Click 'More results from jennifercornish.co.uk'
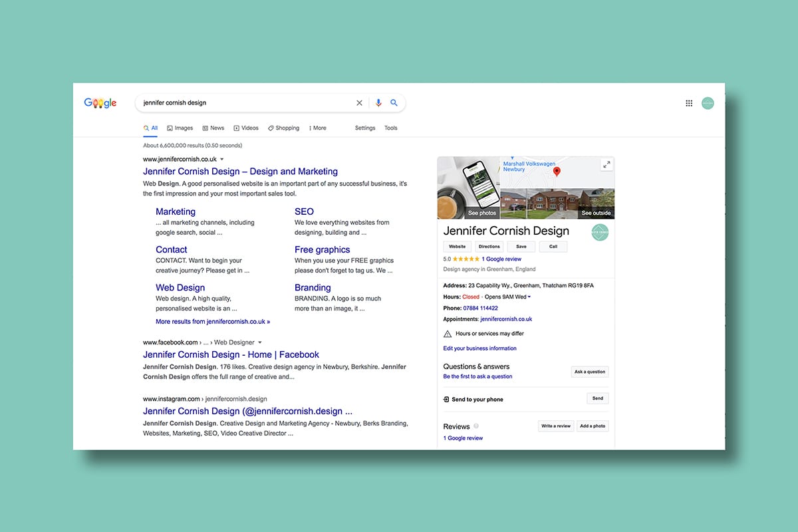This screenshot has width=798, height=532. point(213,322)
